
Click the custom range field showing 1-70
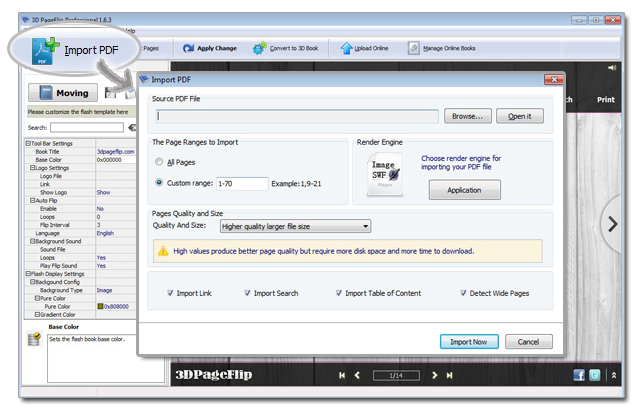click(242, 184)
